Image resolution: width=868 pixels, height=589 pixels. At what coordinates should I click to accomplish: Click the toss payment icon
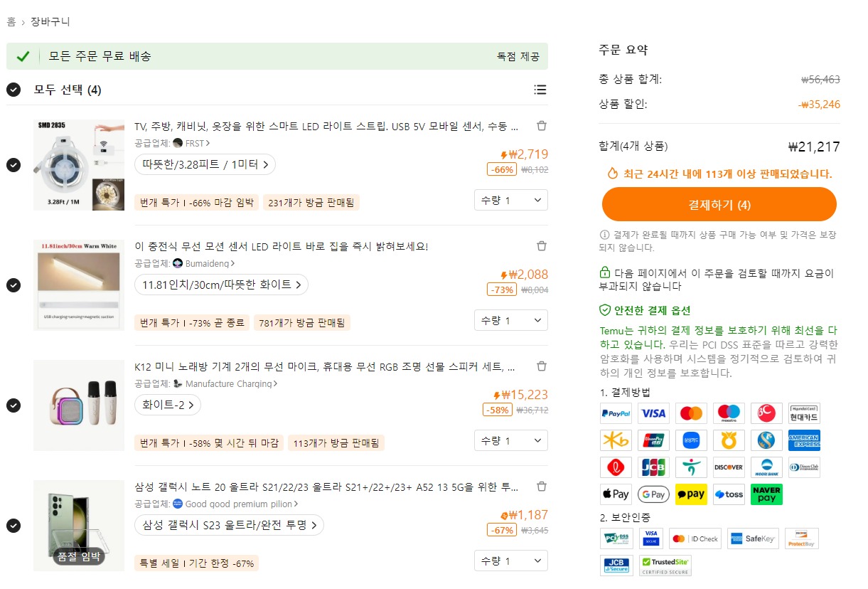pyautogui.click(x=729, y=494)
